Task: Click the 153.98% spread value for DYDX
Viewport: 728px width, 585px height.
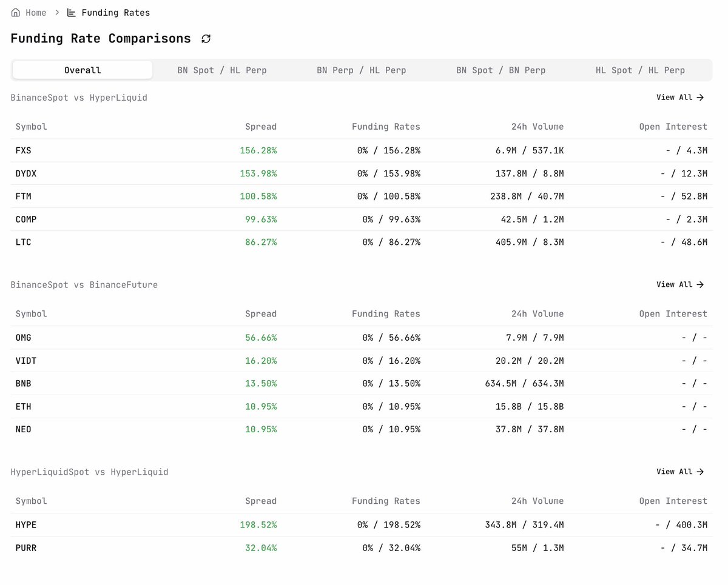Action: click(x=258, y=173)
